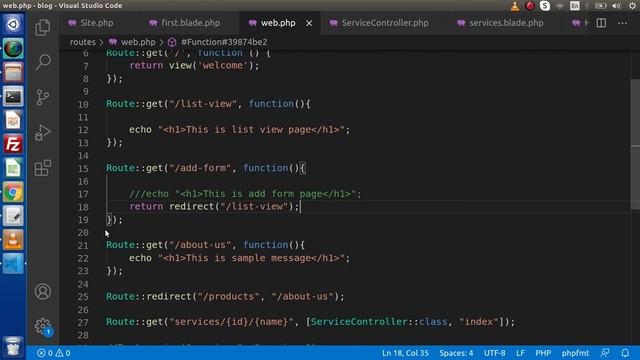The image size is (640, 360).
Task: Open the errors and warnings problems indicator
Action: pyautogui.click(x=53, y=353)
